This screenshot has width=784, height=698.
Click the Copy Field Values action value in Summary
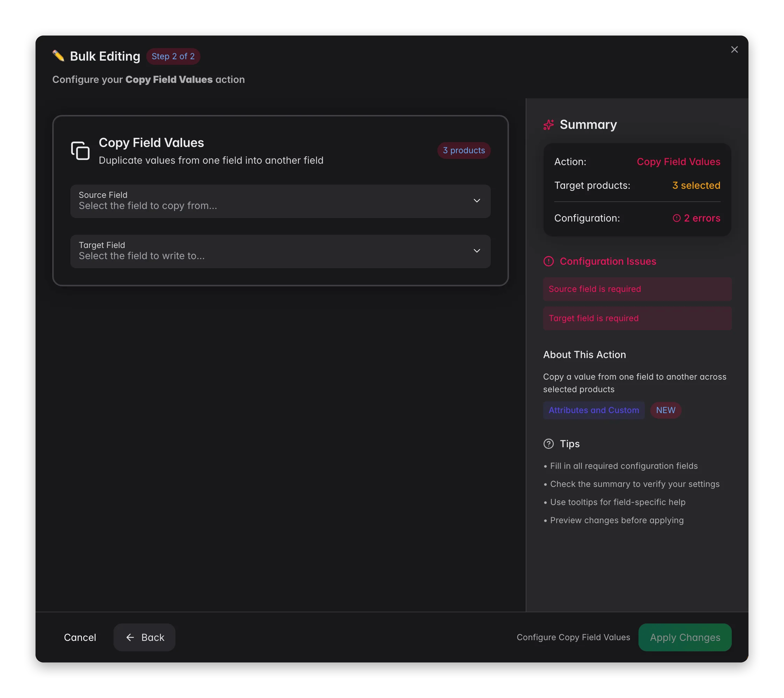point(679,162)
